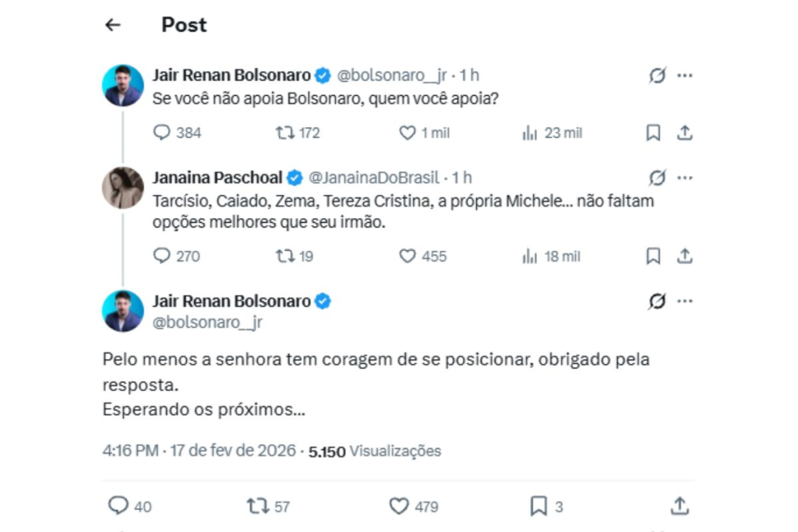Like Janaina Paschoal's reply with 455 likes
The width and height of the screenshot is (798, 532).
tap(408, 256)
